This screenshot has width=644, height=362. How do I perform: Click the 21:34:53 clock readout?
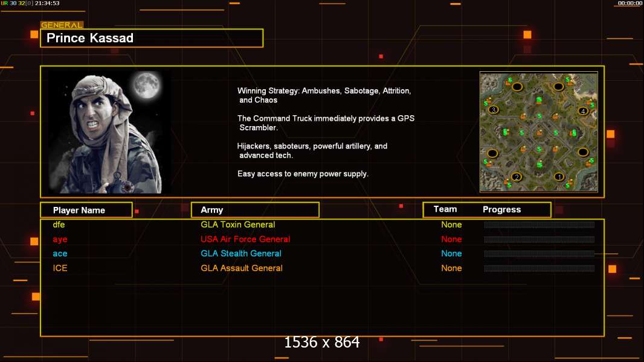[x=47, y=3]
